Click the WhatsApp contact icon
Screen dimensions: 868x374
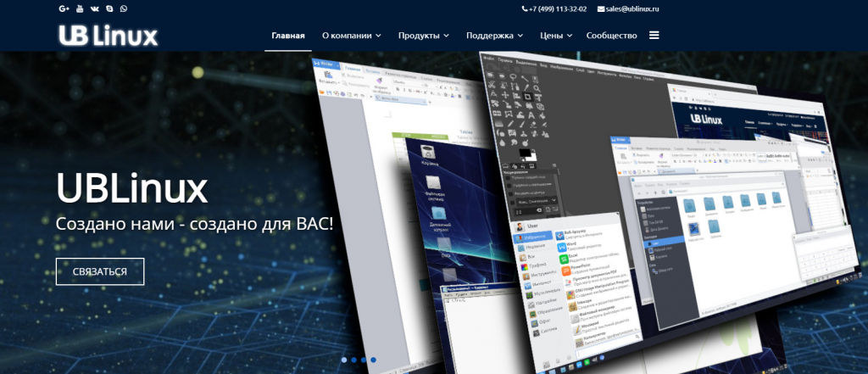(x=124, y=8)
